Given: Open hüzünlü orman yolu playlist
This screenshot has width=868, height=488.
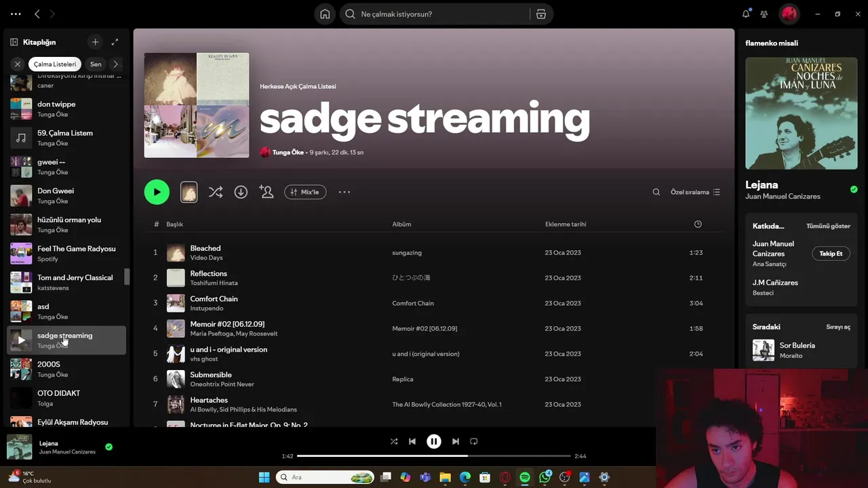Looking at the screenshot, I should [x=66, y=224].
